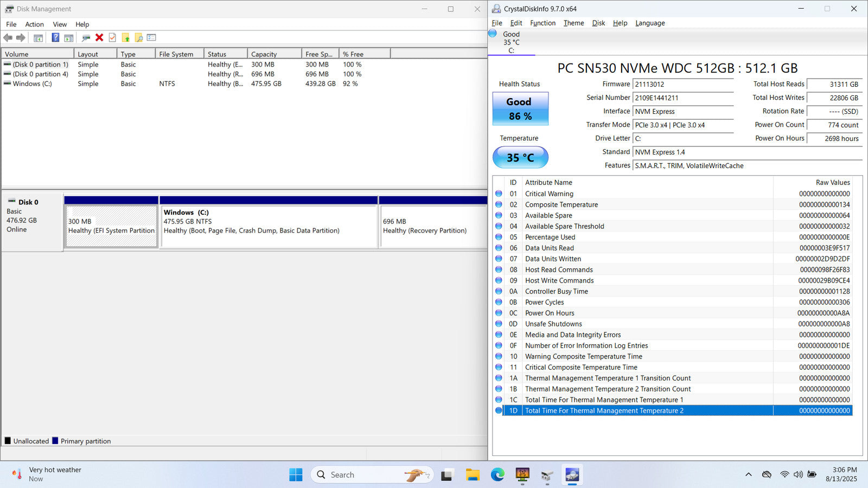This screenshot has width=868, height=488.
Task: Toggle the Show/Hide Action Pane toolbar icon
Action: [69, 38]
